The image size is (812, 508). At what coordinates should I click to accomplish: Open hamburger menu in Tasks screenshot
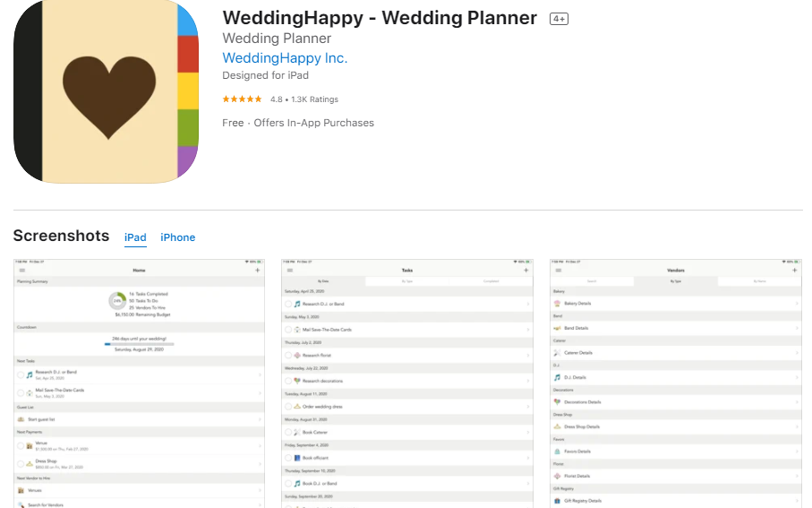[290, 270]
